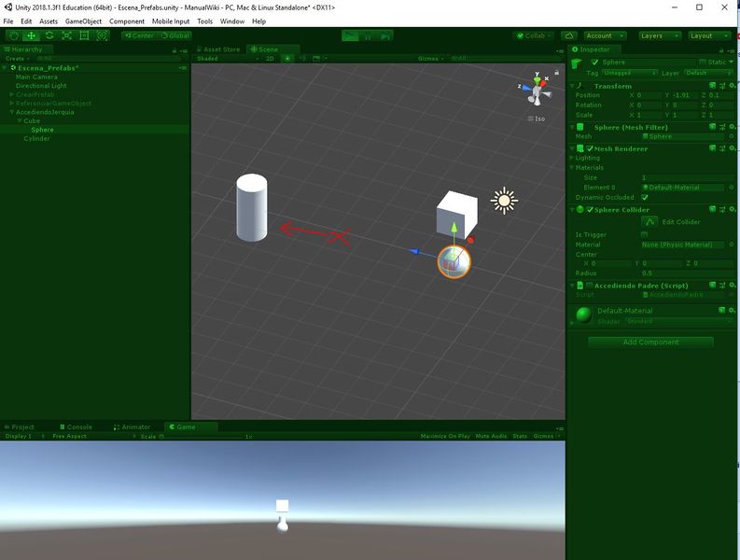Switch to the Console tab
The height and width of the screenshot is (560, 740).
pyautogui.click(x=76, y=427)
